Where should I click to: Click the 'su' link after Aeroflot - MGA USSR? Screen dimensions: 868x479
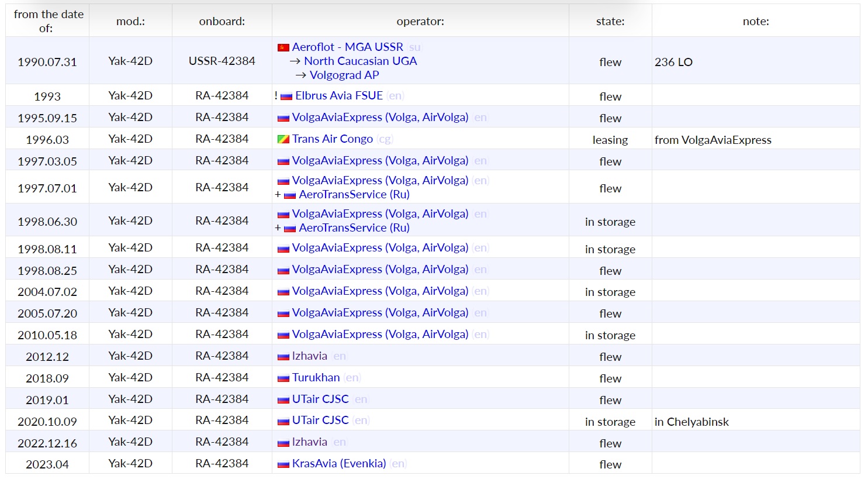pyautogui.click(x=414, y=47)
